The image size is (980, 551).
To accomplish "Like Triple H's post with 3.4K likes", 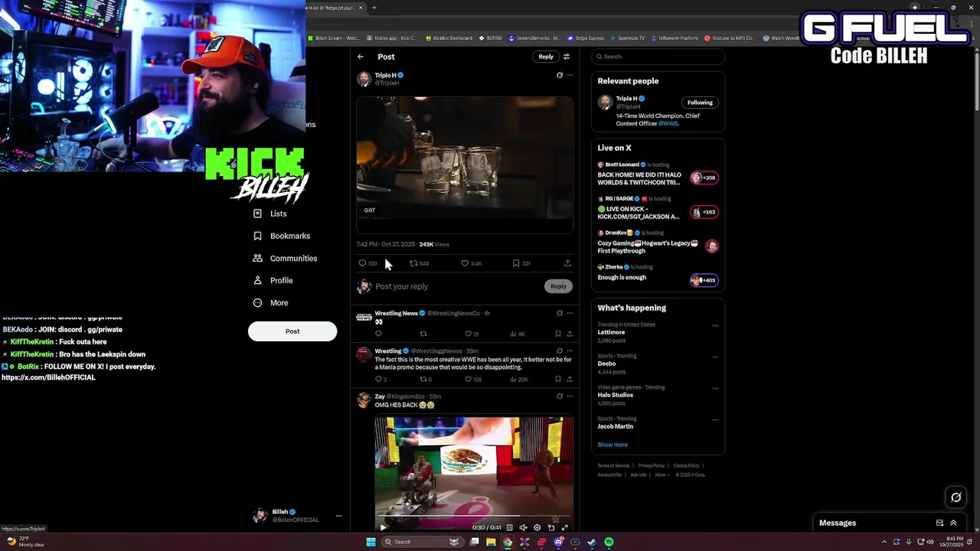I will (x=471, y=263).
